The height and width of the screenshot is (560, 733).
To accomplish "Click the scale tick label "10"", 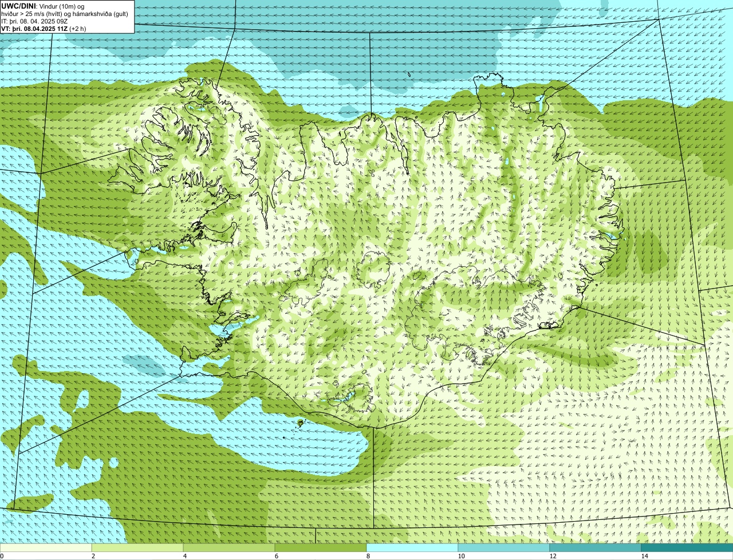I will pyautogui.click(x=461, y=556).
